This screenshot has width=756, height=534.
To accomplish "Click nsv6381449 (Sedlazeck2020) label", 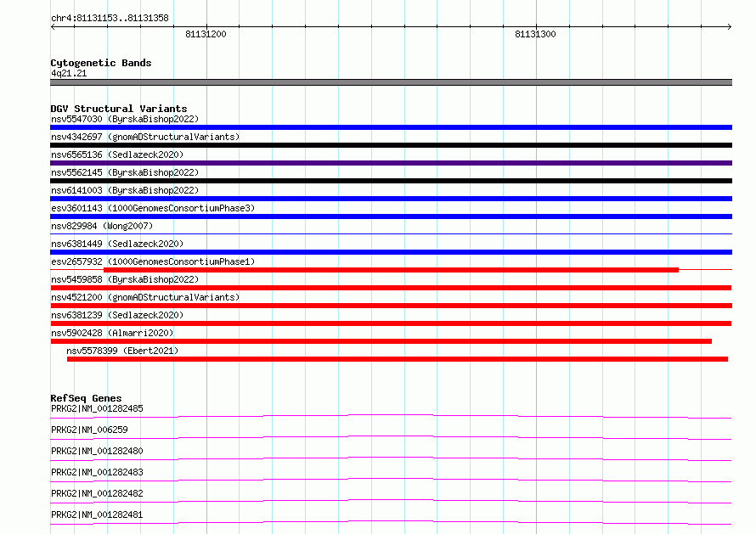I will pyautogui.click(x=117, y=244).
